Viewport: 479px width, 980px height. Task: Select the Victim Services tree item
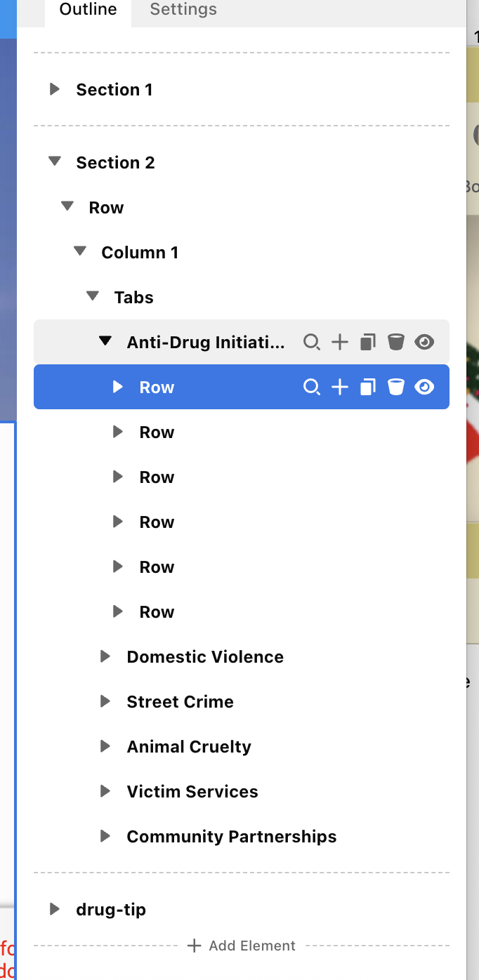[x=192, y=792]
